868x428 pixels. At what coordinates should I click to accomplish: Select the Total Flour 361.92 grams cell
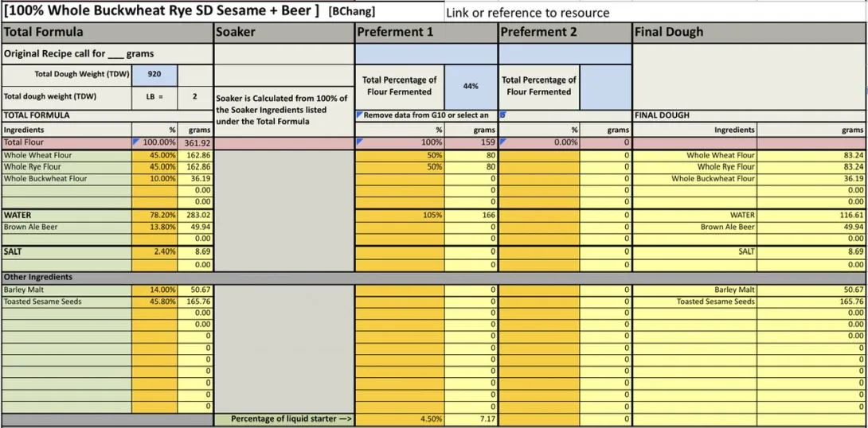click(x=195, y=142)
